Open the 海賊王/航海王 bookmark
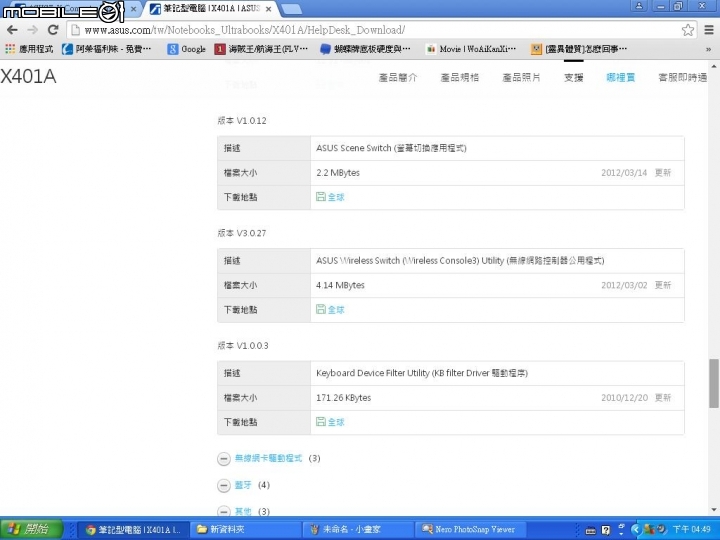Viewport: 720px width, 540px height. click(261, 49)
